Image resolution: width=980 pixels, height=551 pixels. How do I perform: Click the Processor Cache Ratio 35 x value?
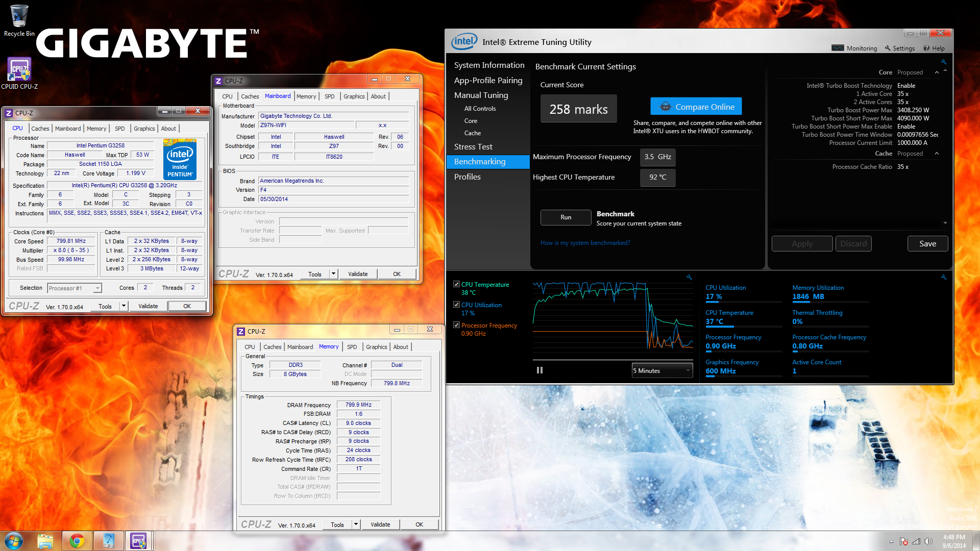902,167
